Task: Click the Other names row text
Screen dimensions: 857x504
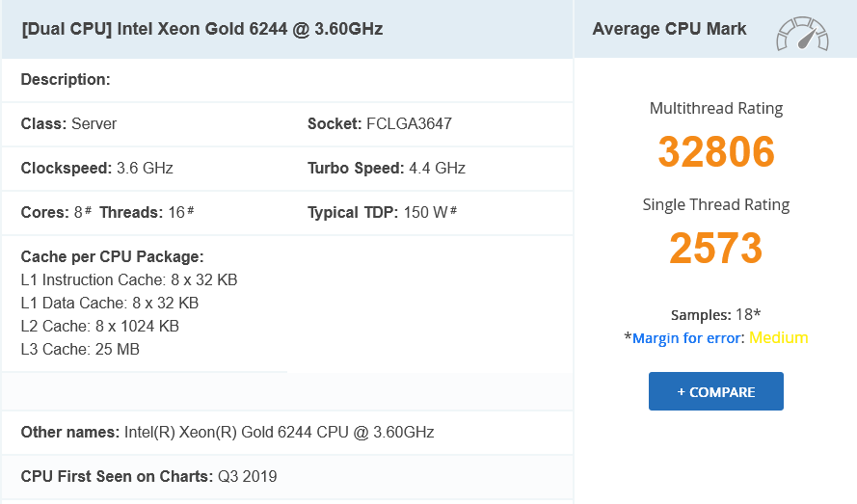Action: coord(228,432)
